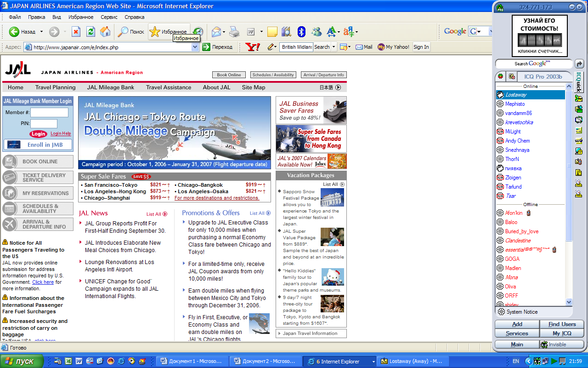Click the green Переход go button
Screen dimensions: 588x368
pyautogui.click(x=218, y=47)
